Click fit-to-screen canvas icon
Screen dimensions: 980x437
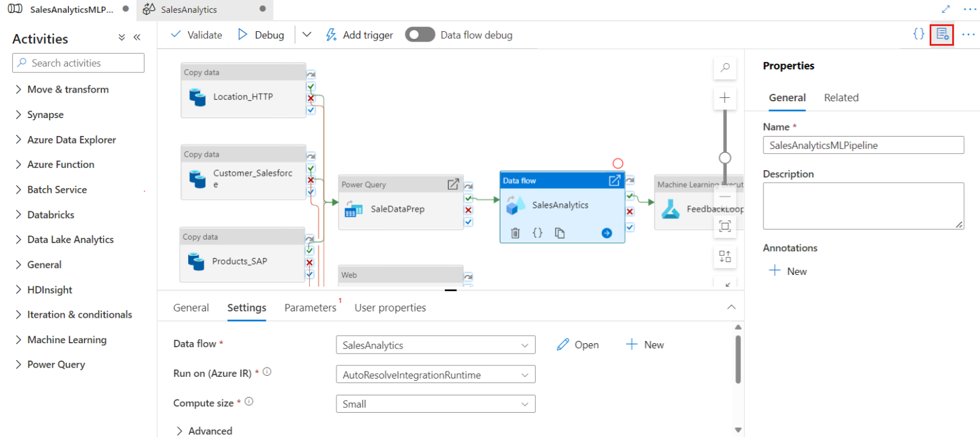tap(725, 226)
